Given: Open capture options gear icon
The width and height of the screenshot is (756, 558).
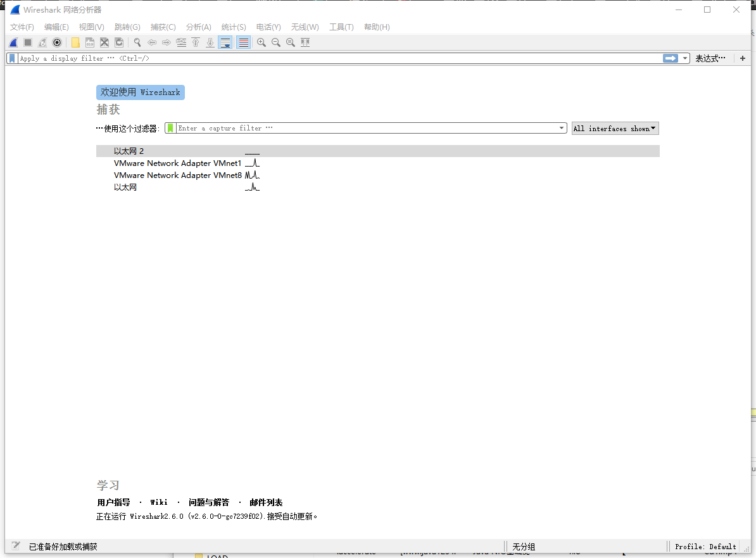Looking at the screenshot, I should coord(57,42).
